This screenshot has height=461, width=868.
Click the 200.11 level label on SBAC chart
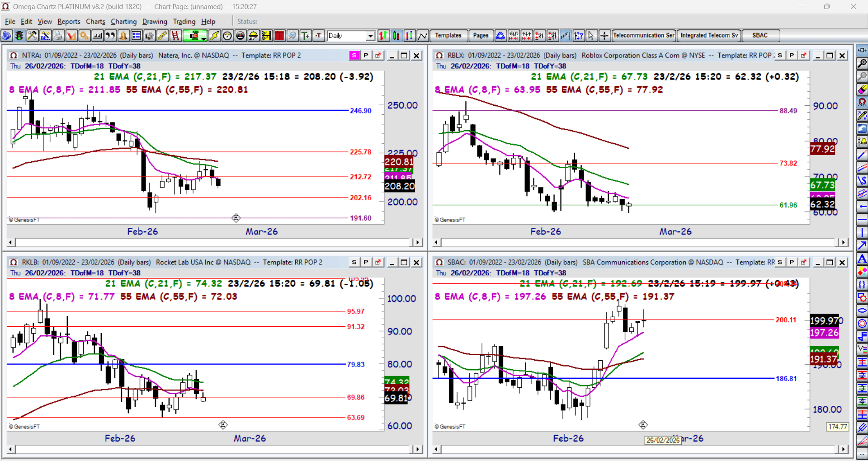(786, 320)
